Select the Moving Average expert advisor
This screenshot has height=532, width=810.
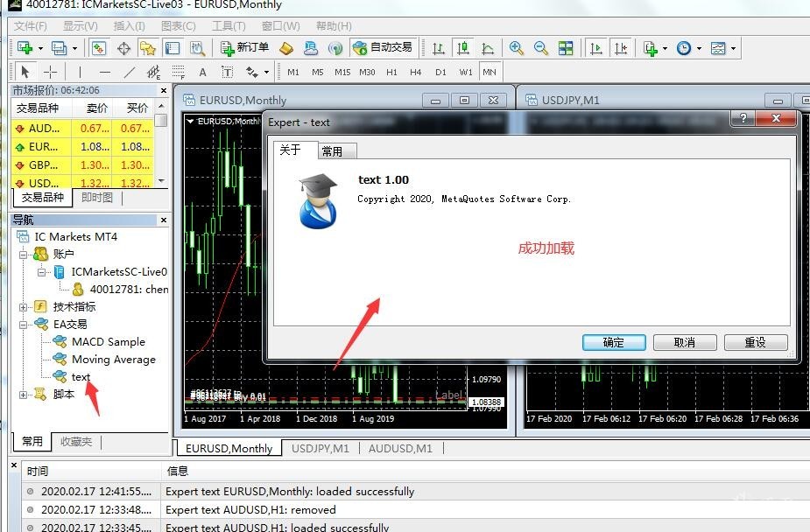[113, 359]
